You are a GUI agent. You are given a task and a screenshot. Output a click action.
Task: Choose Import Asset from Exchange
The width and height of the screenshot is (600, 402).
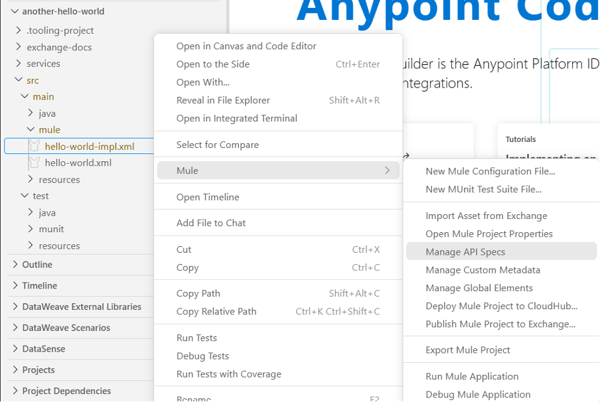(x=501, y=215)
